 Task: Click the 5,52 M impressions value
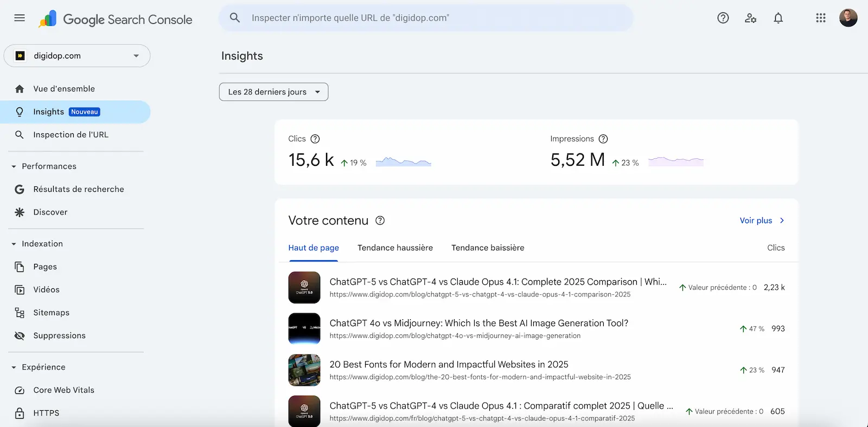pos(577,160)
